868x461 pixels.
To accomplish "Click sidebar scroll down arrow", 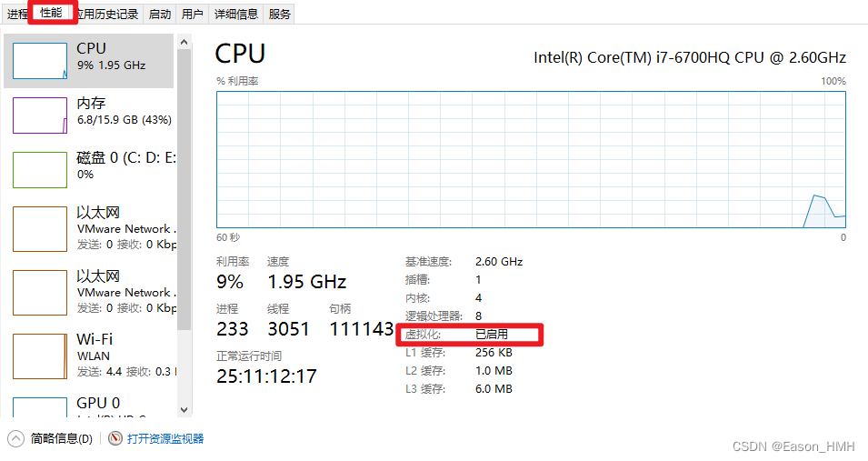I will 185,410.
